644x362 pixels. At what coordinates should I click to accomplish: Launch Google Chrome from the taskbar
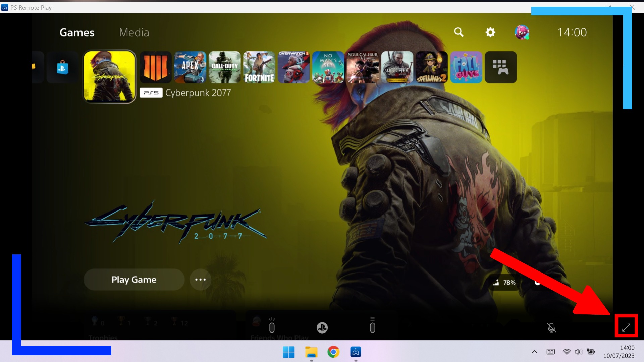(x=333, y=352)
